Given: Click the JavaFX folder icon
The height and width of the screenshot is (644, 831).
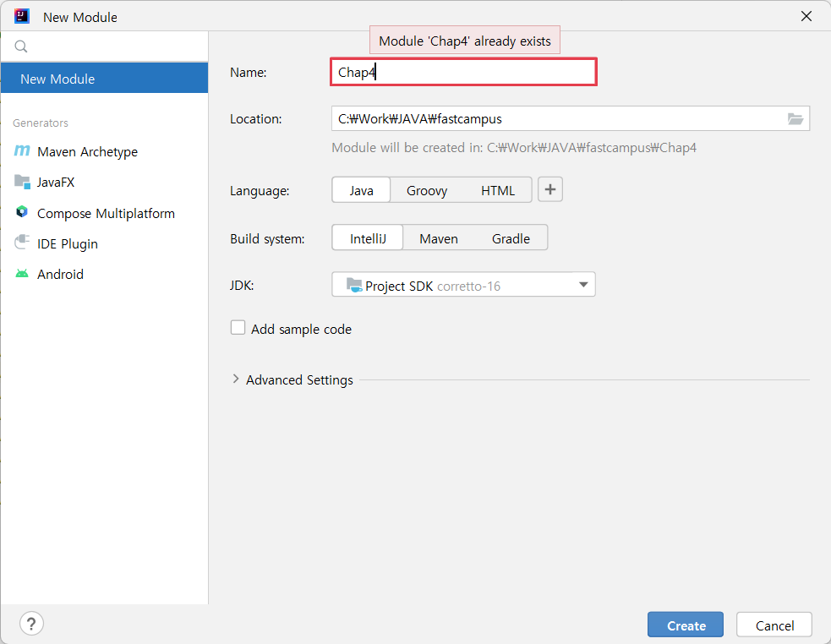Looking at the screenshot, I should click(22, 182).
